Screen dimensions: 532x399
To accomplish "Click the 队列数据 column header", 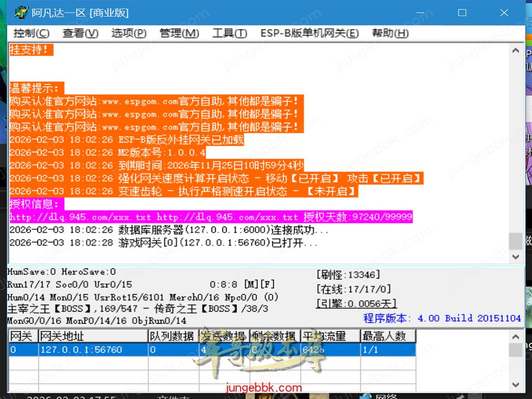I will 173,336.
